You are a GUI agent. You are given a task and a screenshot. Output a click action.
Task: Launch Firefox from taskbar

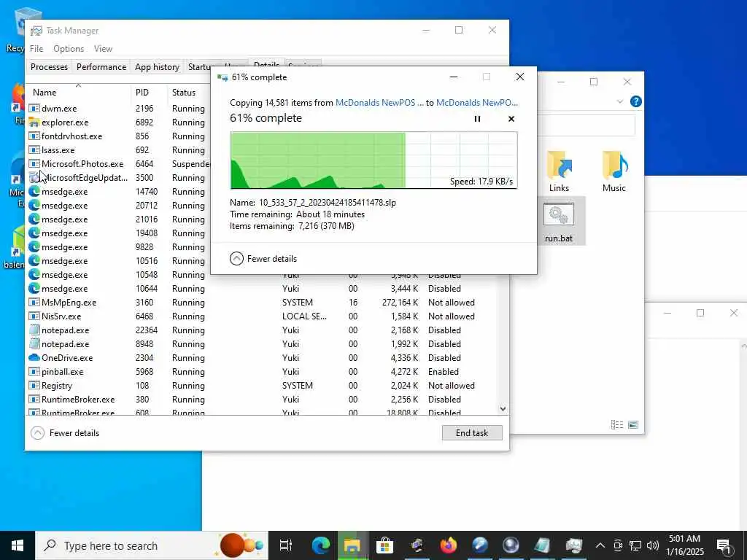tap(448, 545)
